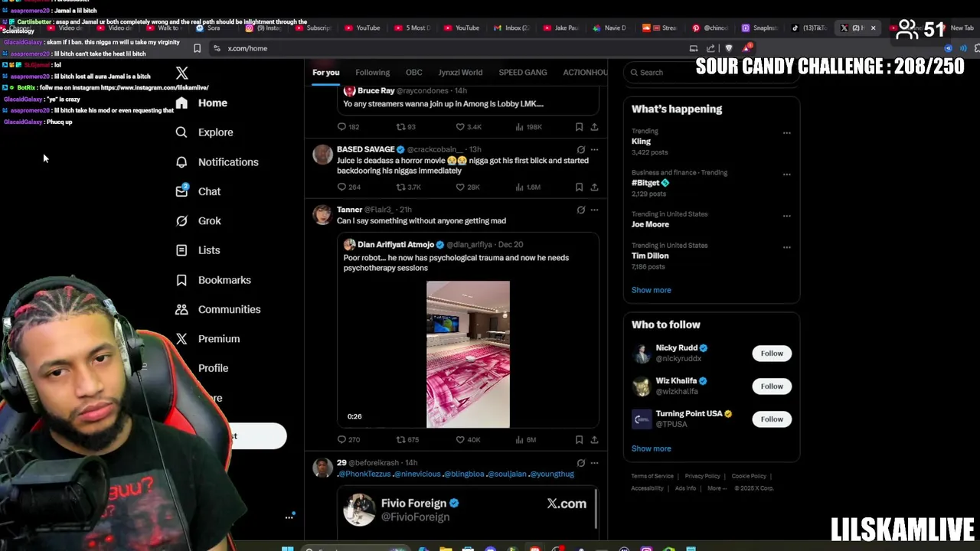Screen dimensions: 980x551
Task: Open quoted post by Dian Arifiyati Atmojo
Action: [x=468, y=331]
